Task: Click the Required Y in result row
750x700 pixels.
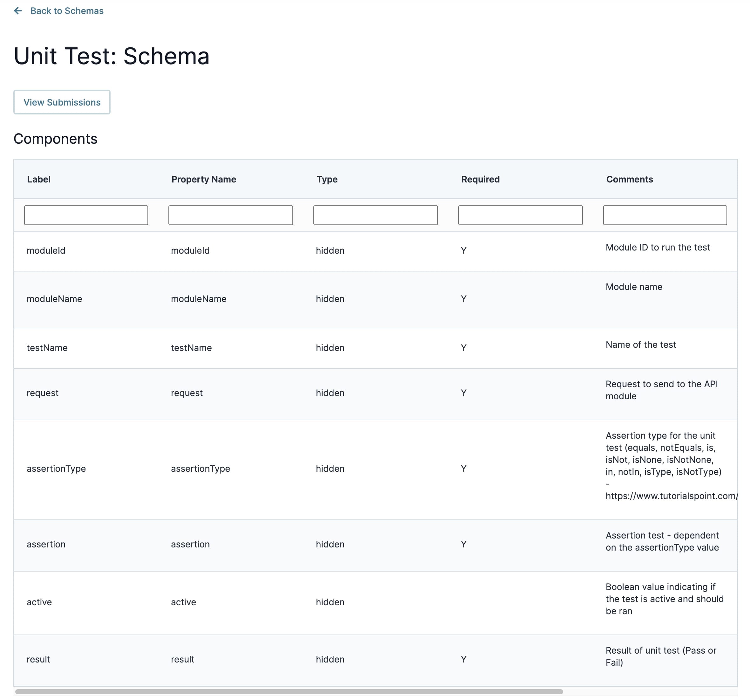Action: coord(464,660)
